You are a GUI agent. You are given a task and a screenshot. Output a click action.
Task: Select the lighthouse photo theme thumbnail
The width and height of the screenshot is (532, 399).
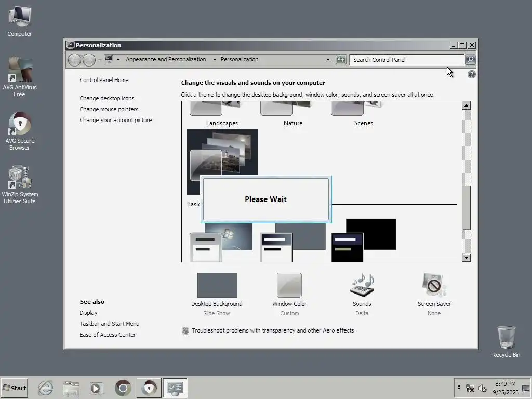coord(222,153)
